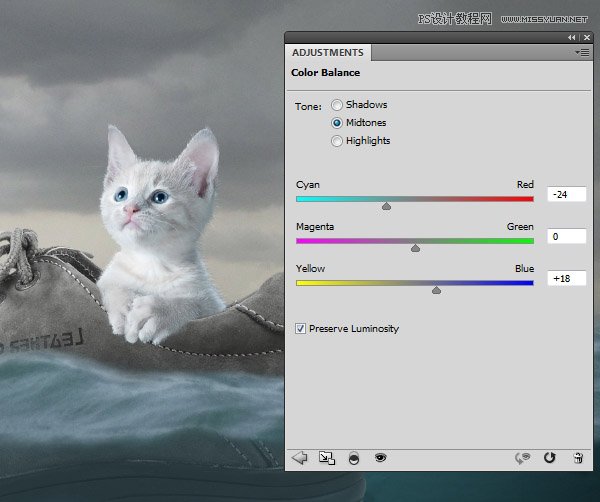
Task: Click the Magenta-Green slider handle
Action: (x=415, y=247)
